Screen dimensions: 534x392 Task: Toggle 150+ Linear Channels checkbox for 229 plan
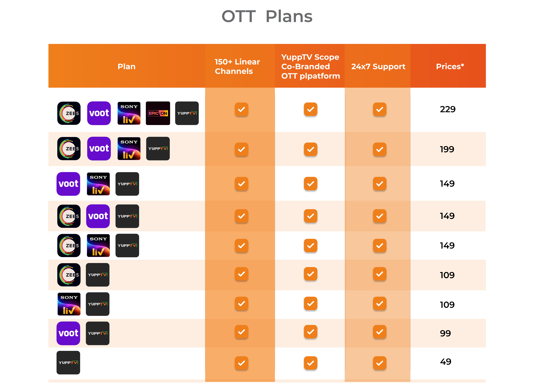pyautogui.click(x=241, y=109)
